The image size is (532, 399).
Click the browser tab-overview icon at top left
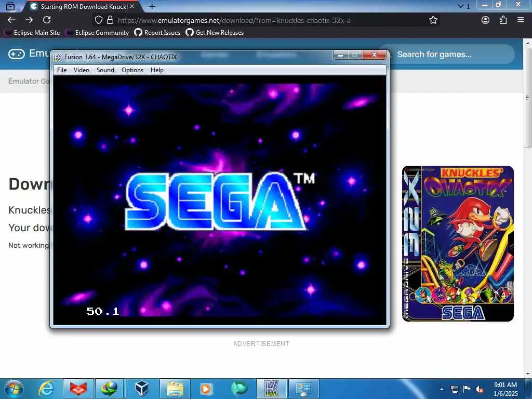click(10, 6)
